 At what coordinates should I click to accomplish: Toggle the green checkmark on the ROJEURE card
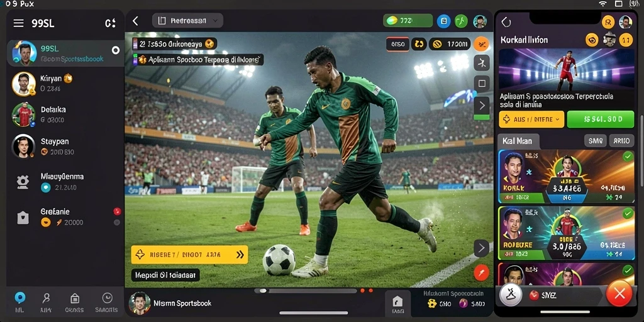(x=628, y=213)
